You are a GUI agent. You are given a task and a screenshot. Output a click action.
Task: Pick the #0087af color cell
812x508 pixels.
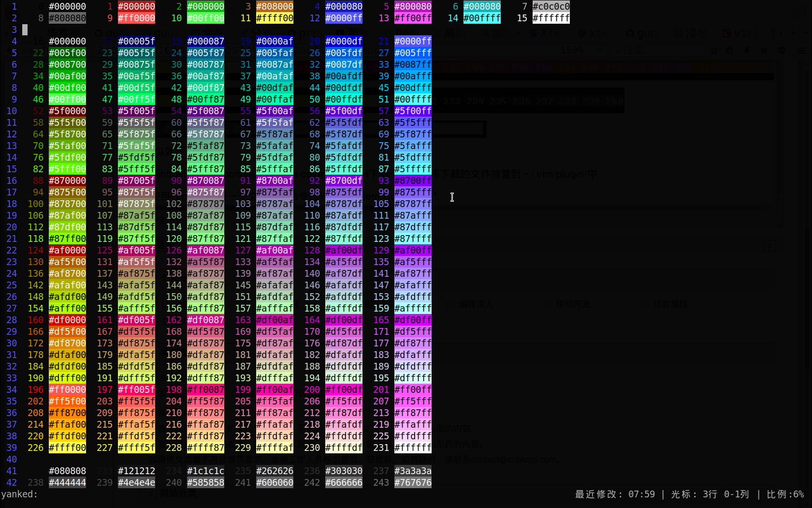coord(275,64)
